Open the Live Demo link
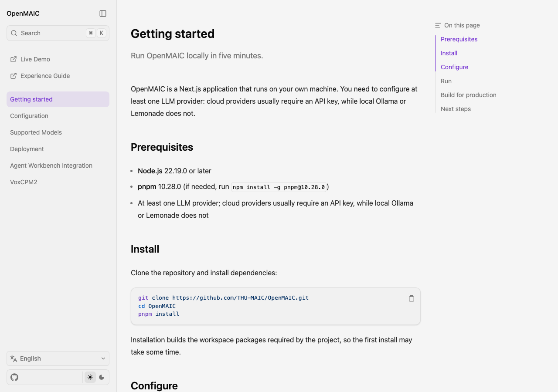 coord(58,59)
